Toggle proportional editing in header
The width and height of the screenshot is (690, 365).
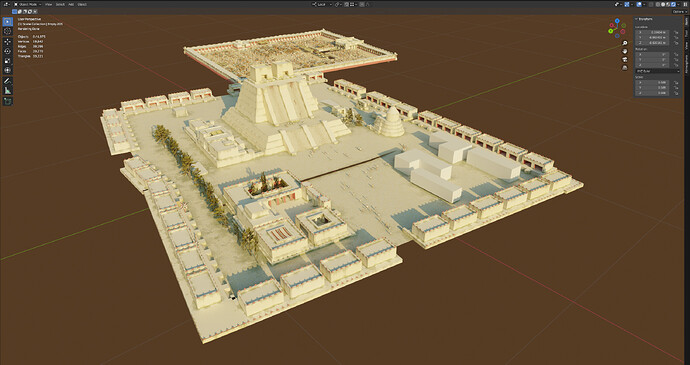[x=361, y=4]
